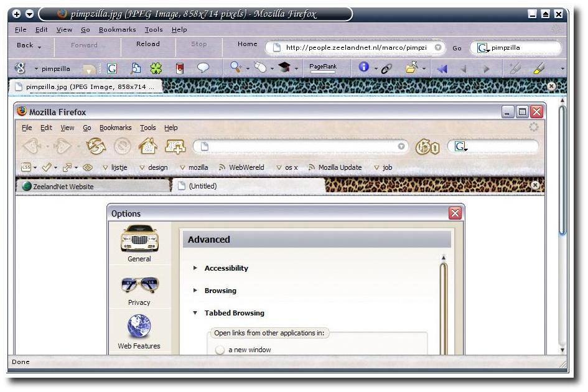Image resolution: width=588 pixels, height=392 pixels.
Task: Click the magnifying glass search icon
Action: coord(235,67)
